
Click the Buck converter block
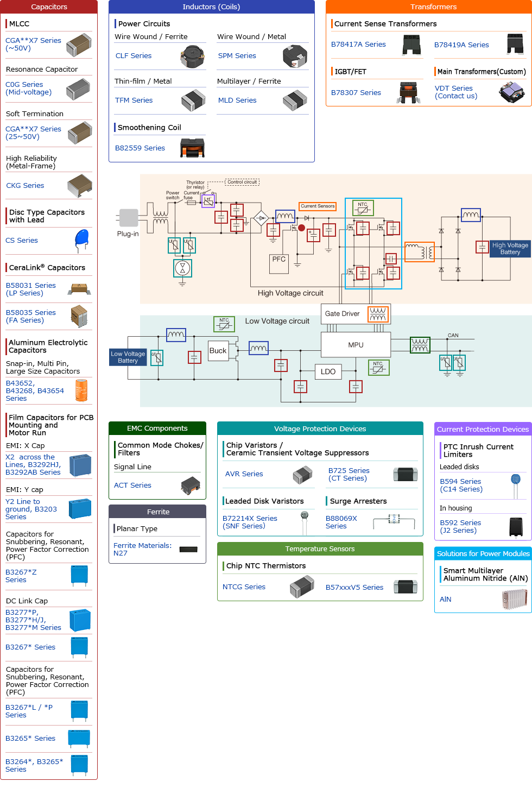(x=218, y=351)
